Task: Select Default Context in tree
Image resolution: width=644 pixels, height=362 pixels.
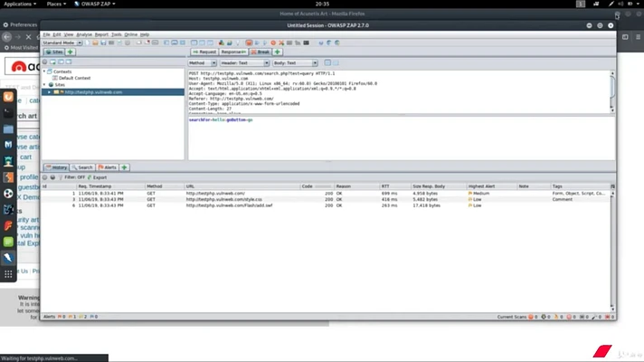Action: point(74,78)
